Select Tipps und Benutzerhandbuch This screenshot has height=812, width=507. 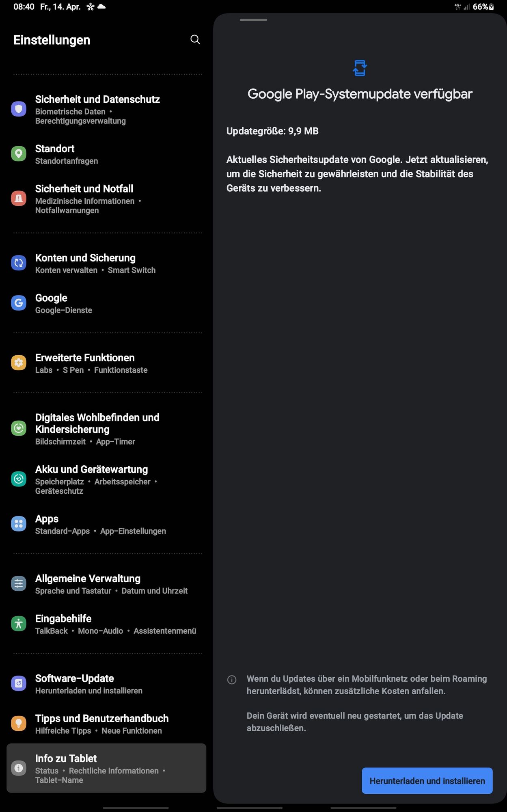tap(106, 723)
